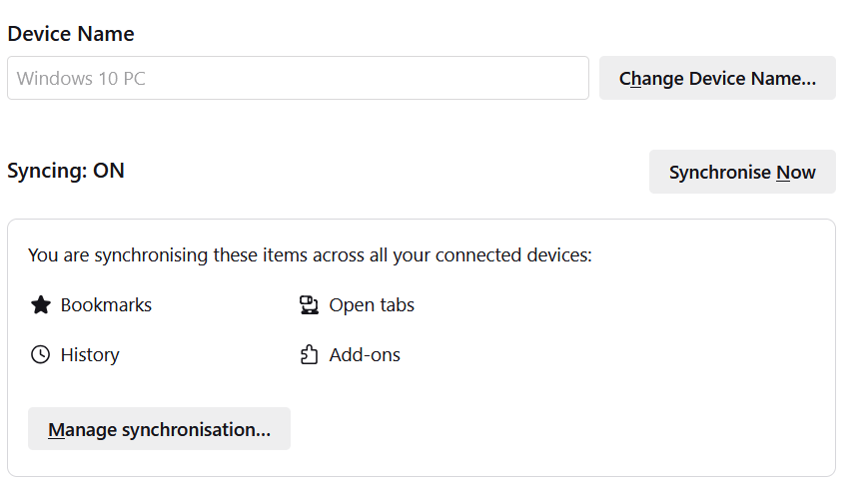Click the Device Name heading
This screenshot has height=479, width=868.
pyautogui.click(x=71, y=34)
